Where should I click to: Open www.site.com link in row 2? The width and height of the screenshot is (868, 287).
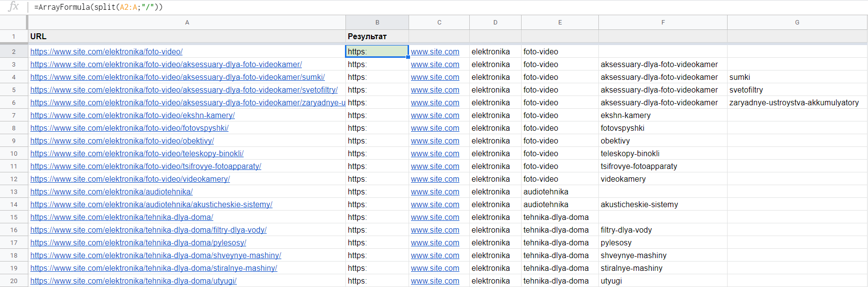435,51
